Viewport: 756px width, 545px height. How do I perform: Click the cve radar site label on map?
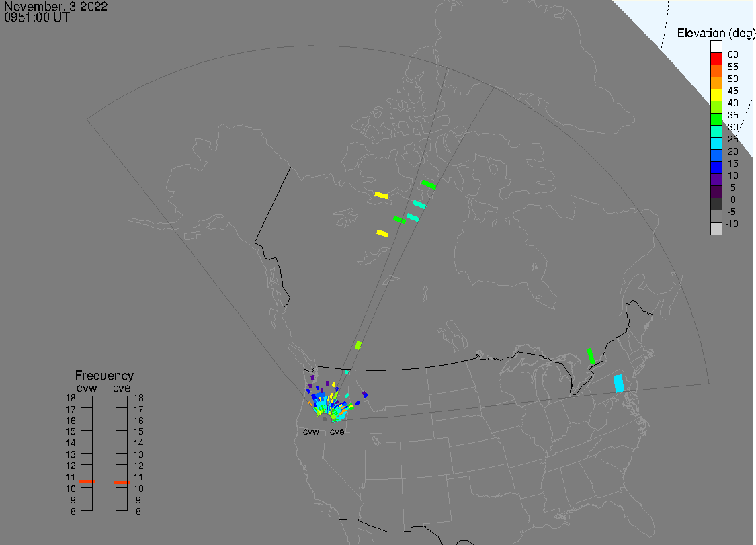click(x=337, y=432)
